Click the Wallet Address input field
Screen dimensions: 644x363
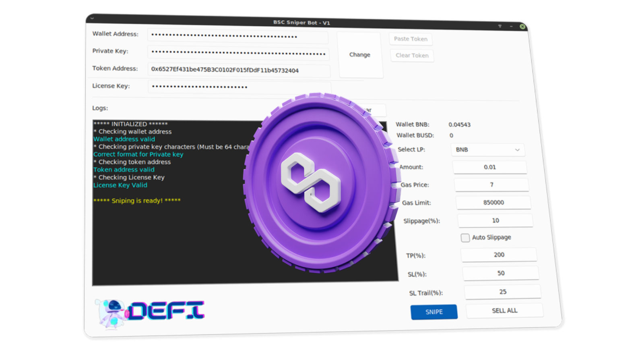[237, 36]
